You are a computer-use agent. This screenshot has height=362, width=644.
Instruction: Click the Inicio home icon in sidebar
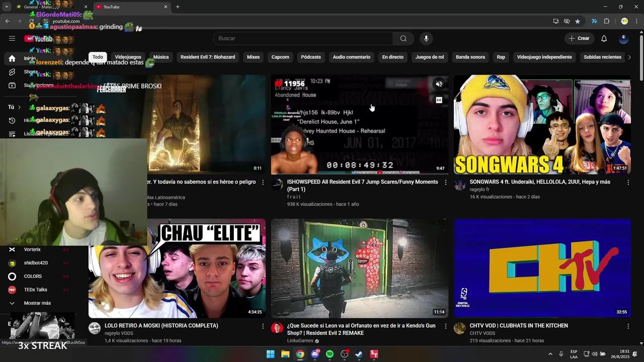(x=12, y=59)
